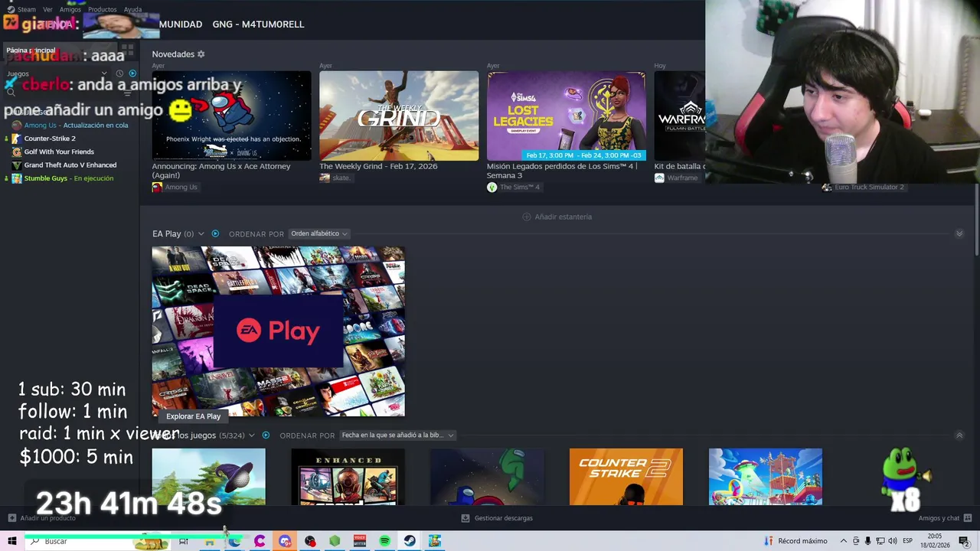Image resolution: width=980 pixels, height=551 pixels.
Task: Open Among Us cover in shelf
Action: [x=487, y=477]
